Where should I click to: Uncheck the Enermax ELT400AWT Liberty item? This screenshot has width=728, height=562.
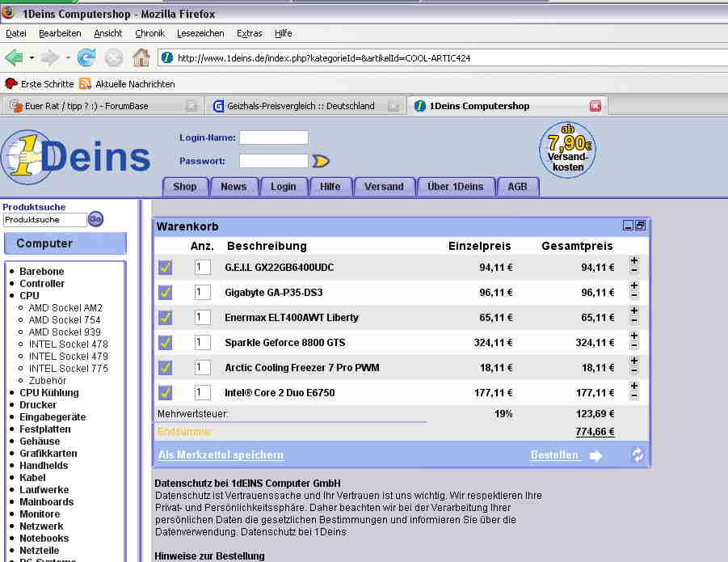[x=165, y=317]
